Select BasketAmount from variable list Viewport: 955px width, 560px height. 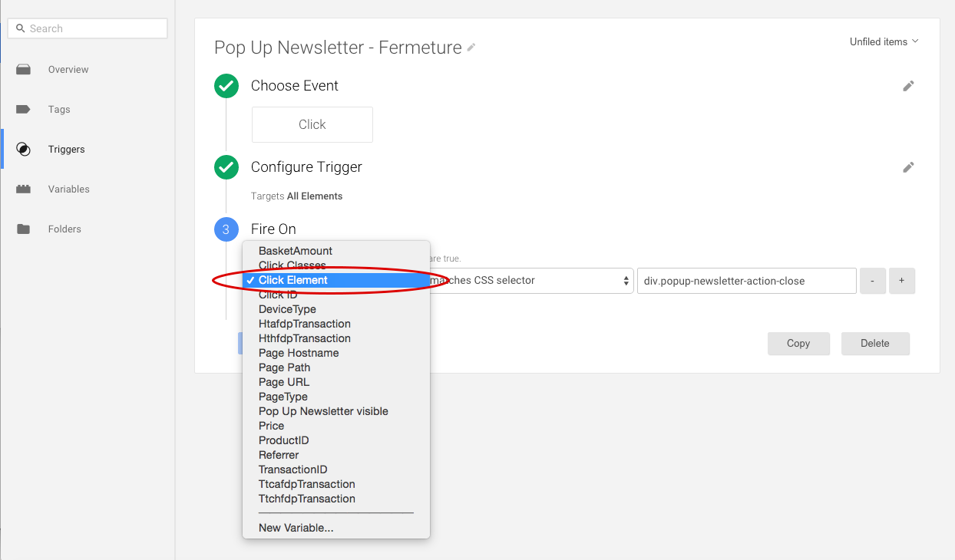coord(336,251)
